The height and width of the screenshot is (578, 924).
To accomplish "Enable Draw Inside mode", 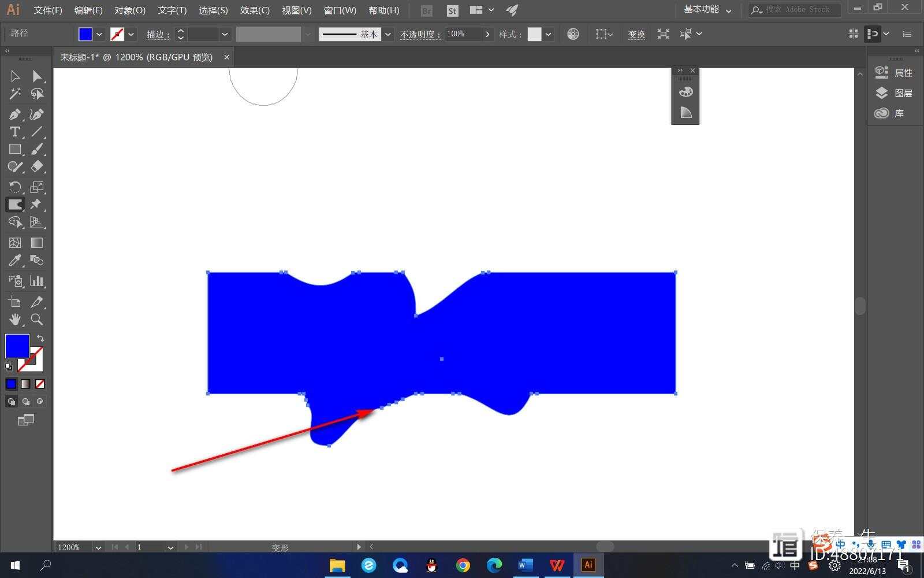I will tap(40, 402).
